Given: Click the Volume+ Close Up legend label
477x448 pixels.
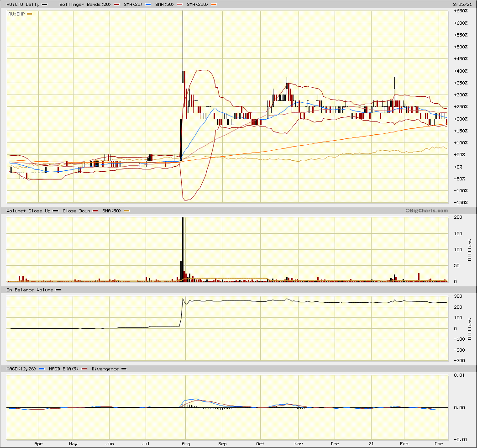Looking at the screenshot, I should [28, 211].
